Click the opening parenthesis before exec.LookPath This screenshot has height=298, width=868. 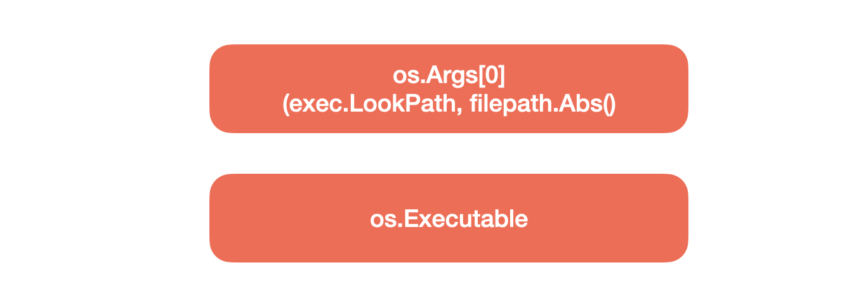tap(286, 105)
